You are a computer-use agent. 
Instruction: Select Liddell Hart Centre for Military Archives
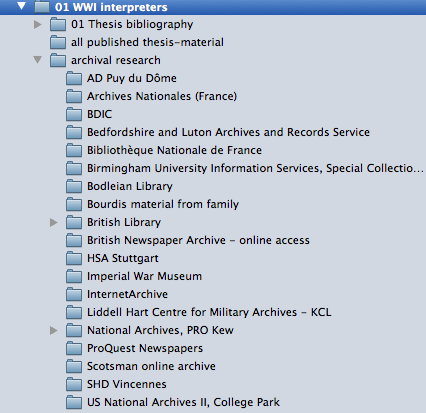tap(209, 312)
